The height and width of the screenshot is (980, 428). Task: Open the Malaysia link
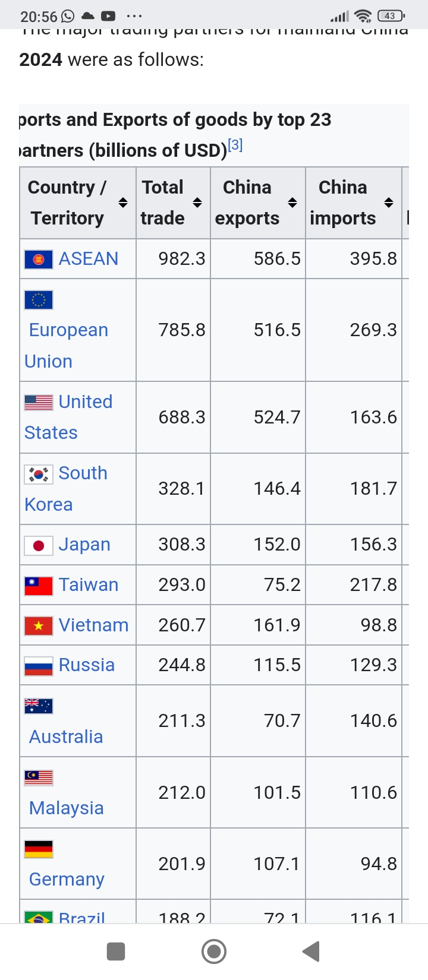coord(67,808)
